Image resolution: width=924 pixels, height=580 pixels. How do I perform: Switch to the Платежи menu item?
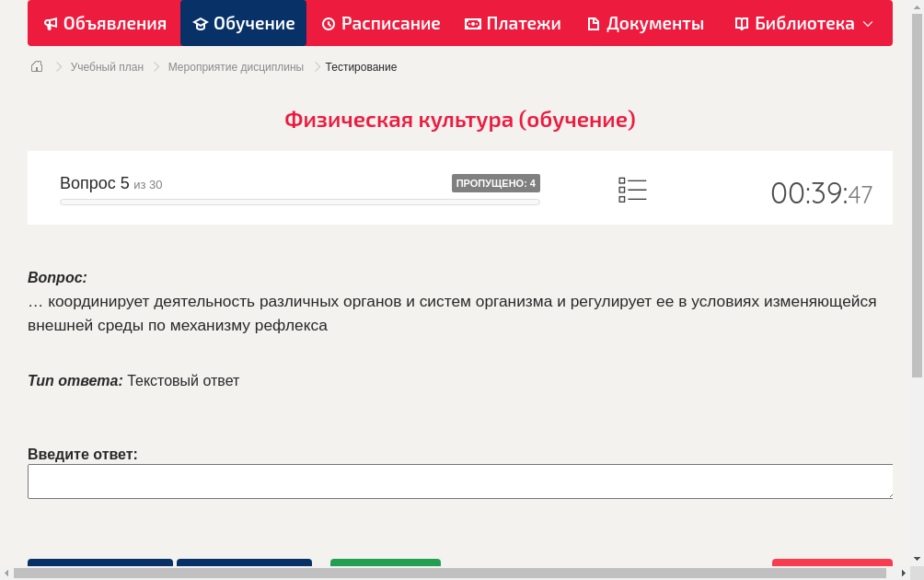(x=513, y=23)
